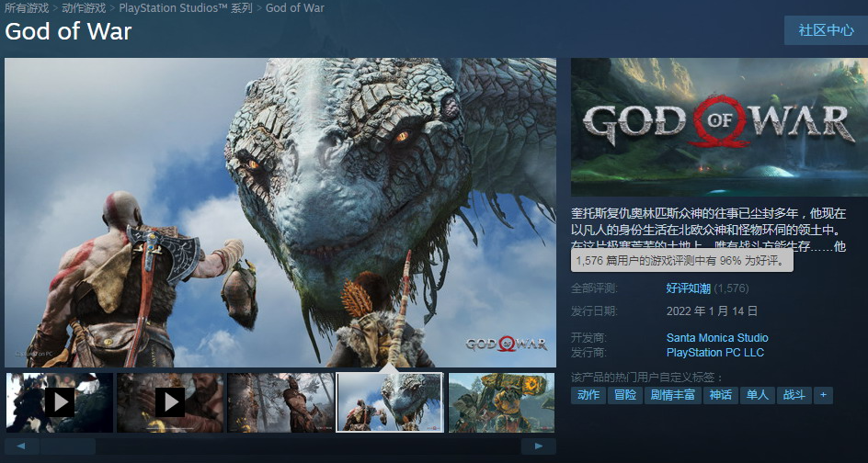Click the God of War page title
This screenshot has width=868, height=463.
click(x=68, y=31)
